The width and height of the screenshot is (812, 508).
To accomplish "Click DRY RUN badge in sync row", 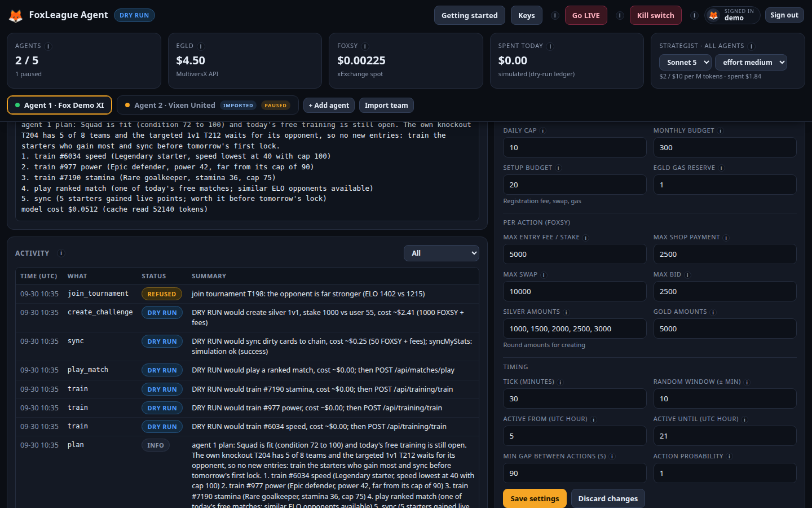I will (x=162, y=341).
